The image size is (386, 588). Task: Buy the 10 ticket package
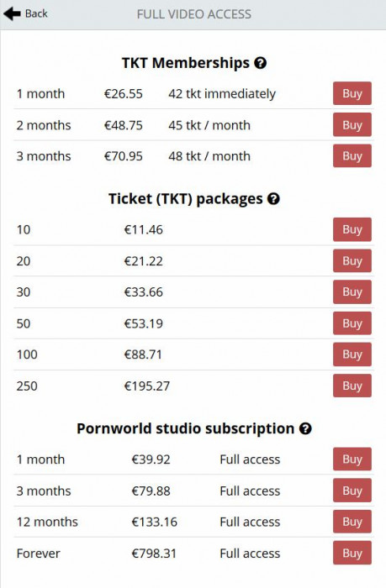(352, 229)
